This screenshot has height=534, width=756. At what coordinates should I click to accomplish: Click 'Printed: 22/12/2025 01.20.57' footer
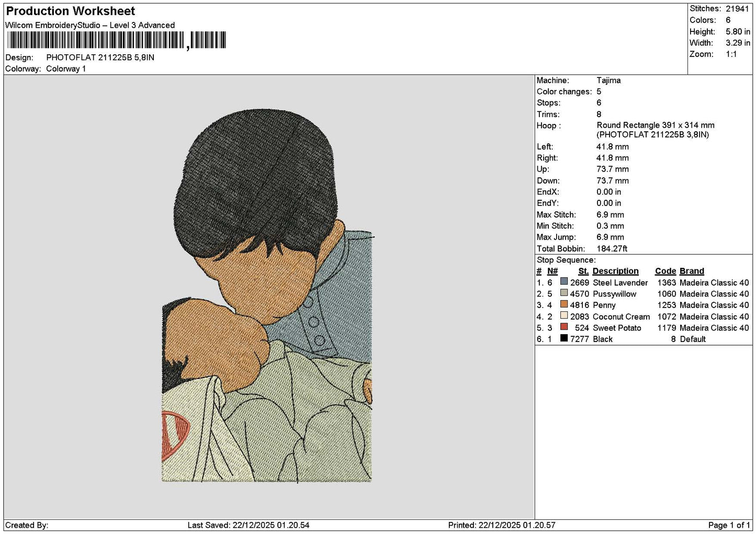502,525
